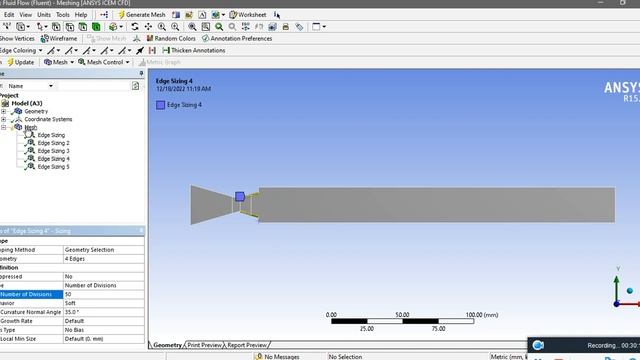Activate the Zoom tool
Image resolution: width=640 pixels, height=360 pixels.
162,27
